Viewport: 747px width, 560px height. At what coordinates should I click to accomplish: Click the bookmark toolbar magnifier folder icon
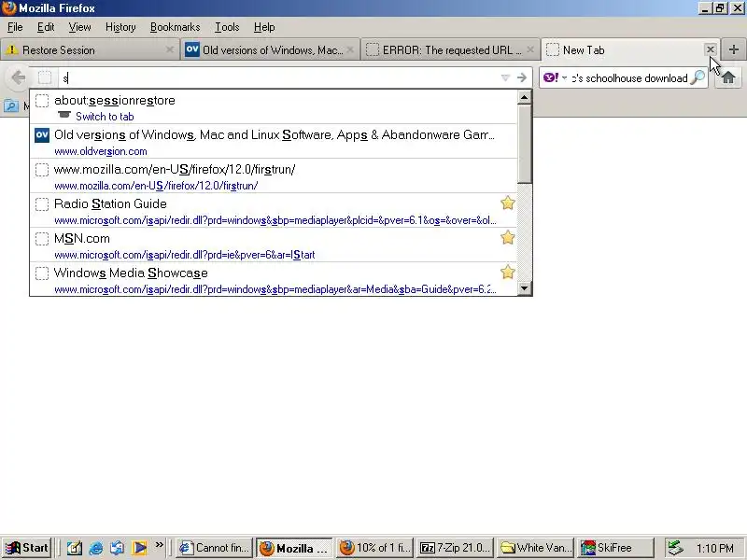pos(11,105)
